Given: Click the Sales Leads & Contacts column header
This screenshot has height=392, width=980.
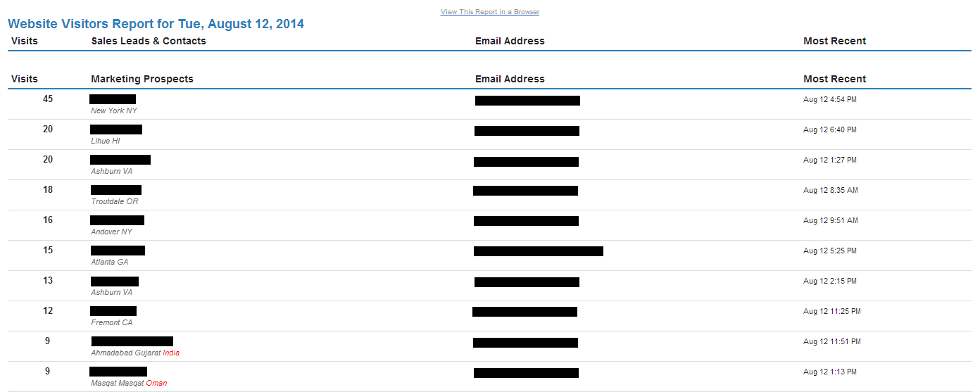Looking at the screenshot, I should [x=149, y=41].
